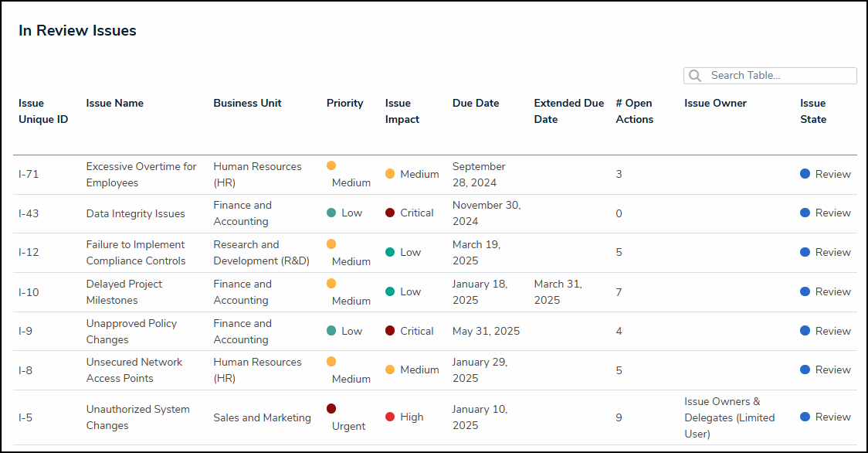The width and height of the screenshot is (868, 453).
Task: Click the blue Review state dot for I-71
Action: click(x=805, y=174)
